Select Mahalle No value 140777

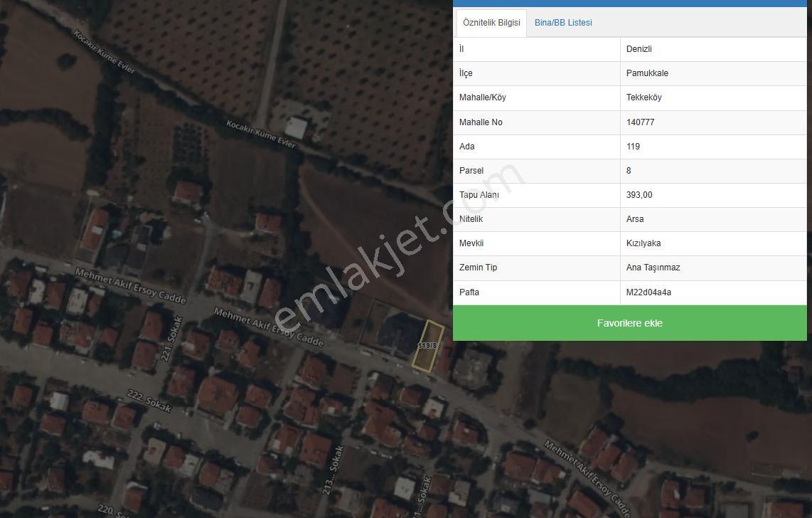640,122
